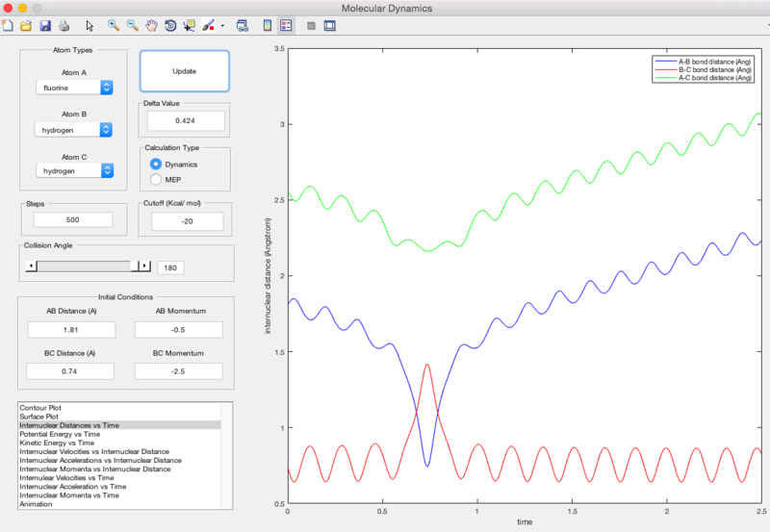Click B-C bond distance legend entry
The height and width of the screenshot is (532, 770).
(703, 69)
